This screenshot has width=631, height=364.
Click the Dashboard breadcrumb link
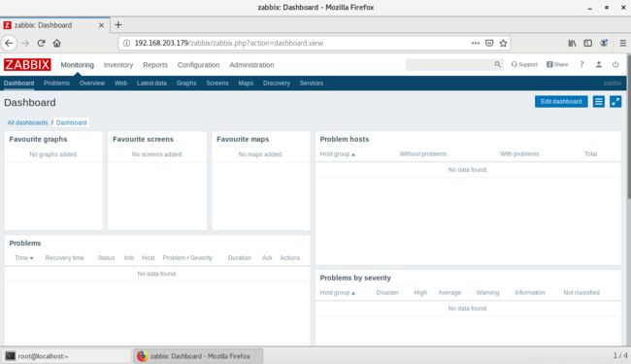[x=71, y=122]
